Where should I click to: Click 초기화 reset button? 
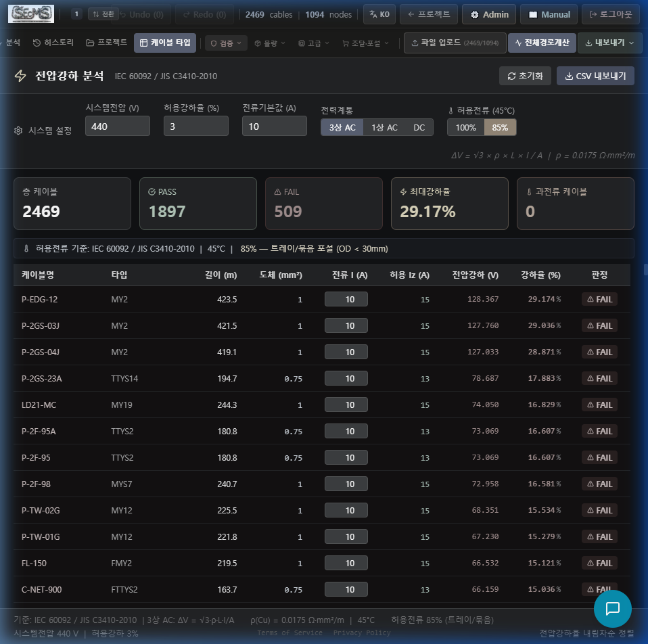[x=525, y=76]
